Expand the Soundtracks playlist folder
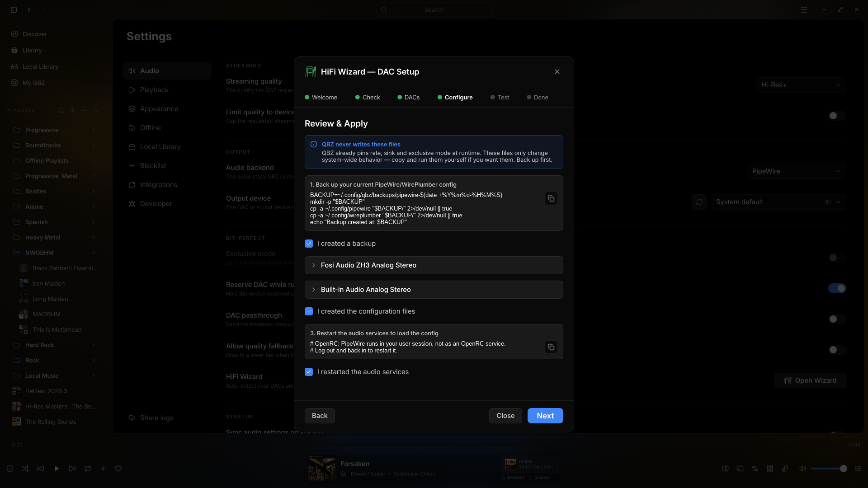This screenshot has width=868, height=488. click(94, 145)
